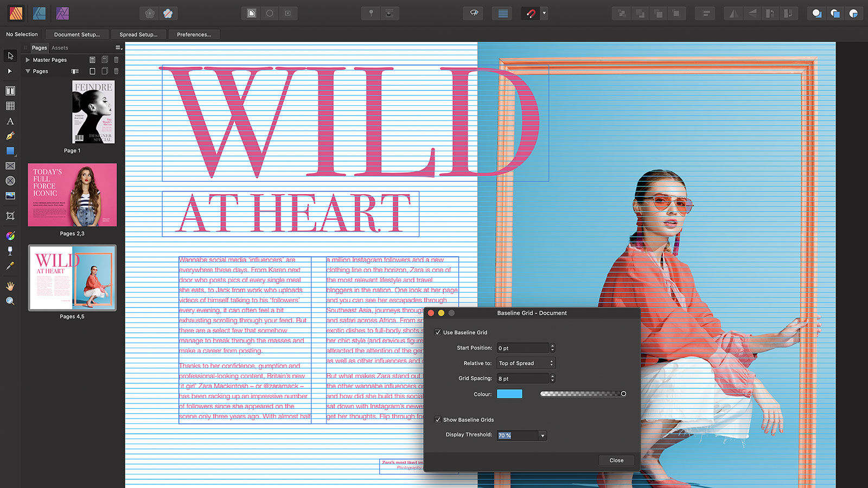Toggle snapping with the magnet button
The width and height of the screenshot is (868, 488).
click(531, 13)
